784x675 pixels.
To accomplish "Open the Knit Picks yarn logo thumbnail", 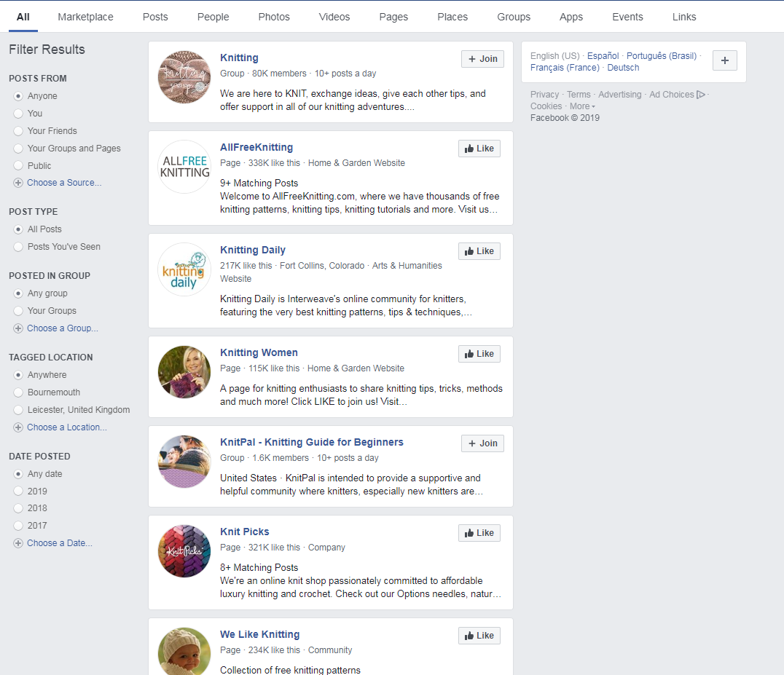I will 184,551.
